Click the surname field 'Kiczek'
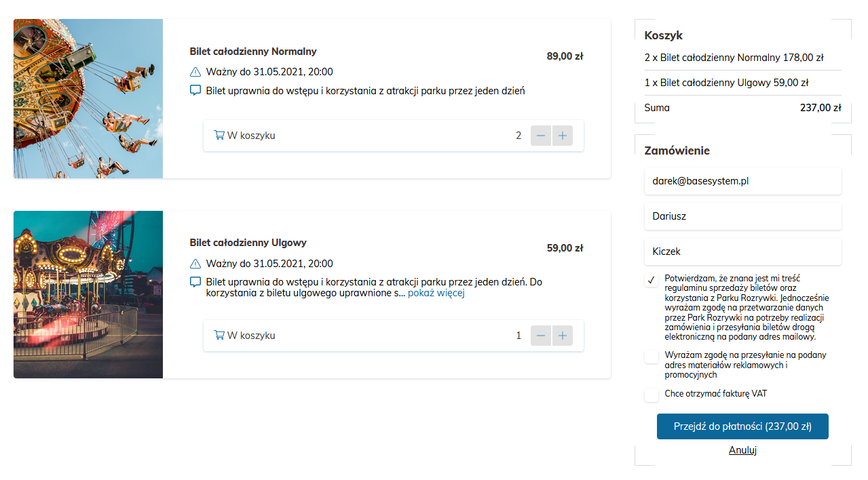Viewport: 868px width, 480px height. pos(742,252)
